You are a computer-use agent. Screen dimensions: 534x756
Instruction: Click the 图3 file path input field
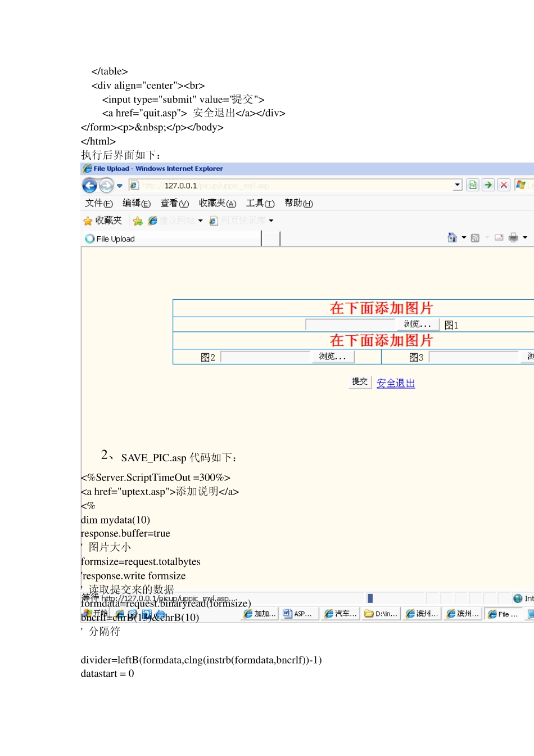(x=473, y=357)
